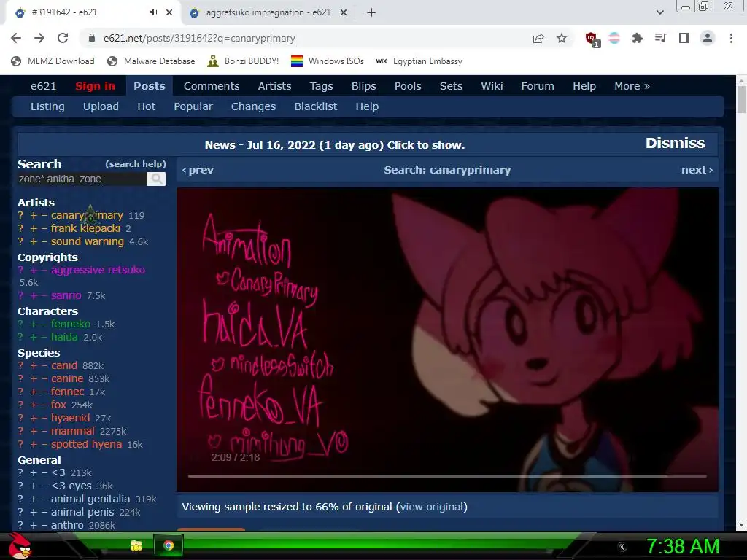Switch to the aggretsuko impregnation tab
The height and width of the screenshot is (560, 747).
(x=268, y=12)
